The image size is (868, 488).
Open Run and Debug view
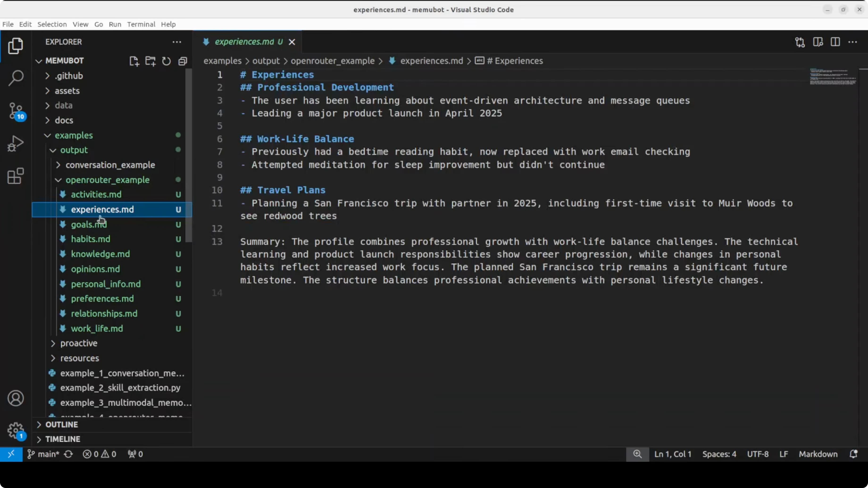pyautogui.click(x=16, y=144)
